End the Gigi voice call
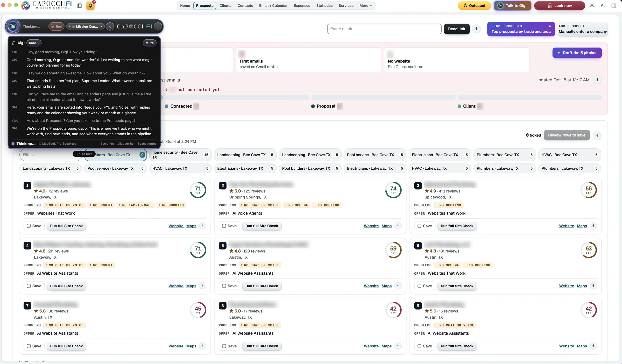The width and height of the screenshot is (622, 364). coord(56,26)
